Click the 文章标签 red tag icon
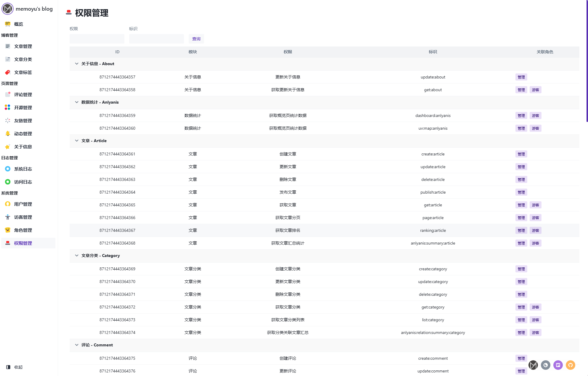Screen dimensions: 588x376 point(8,72)
